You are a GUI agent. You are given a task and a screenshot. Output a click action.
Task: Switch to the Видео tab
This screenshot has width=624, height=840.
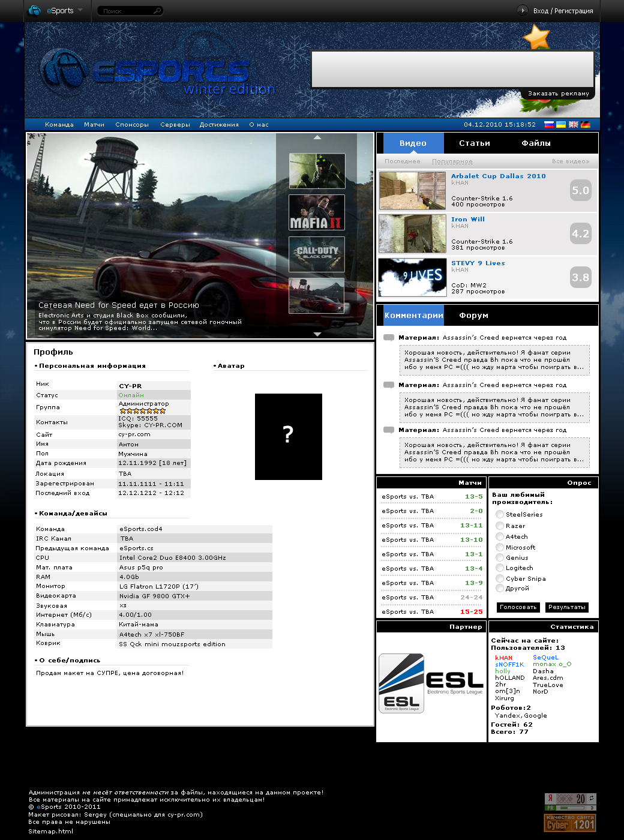click(x=413, y=143)
